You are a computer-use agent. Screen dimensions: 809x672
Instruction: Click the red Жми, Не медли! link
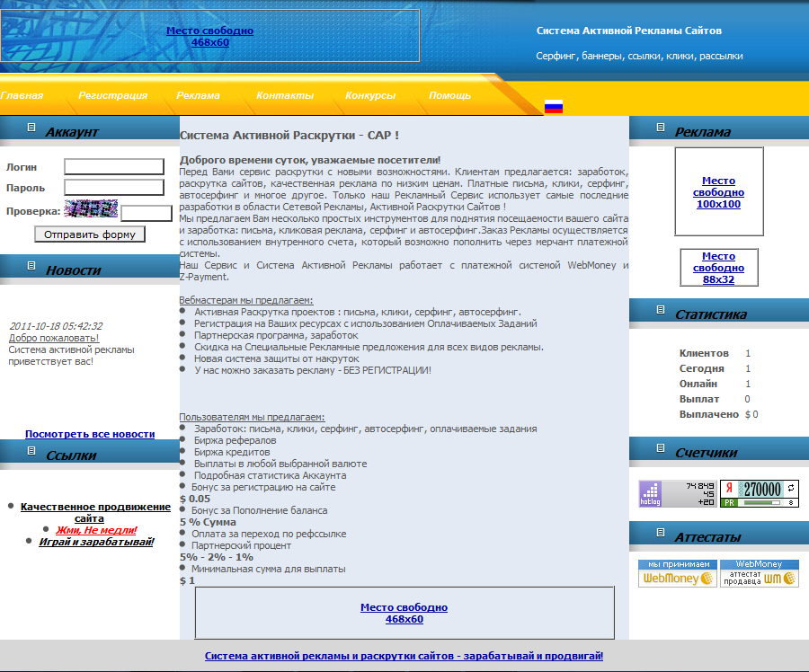click(x=96, y=530)
